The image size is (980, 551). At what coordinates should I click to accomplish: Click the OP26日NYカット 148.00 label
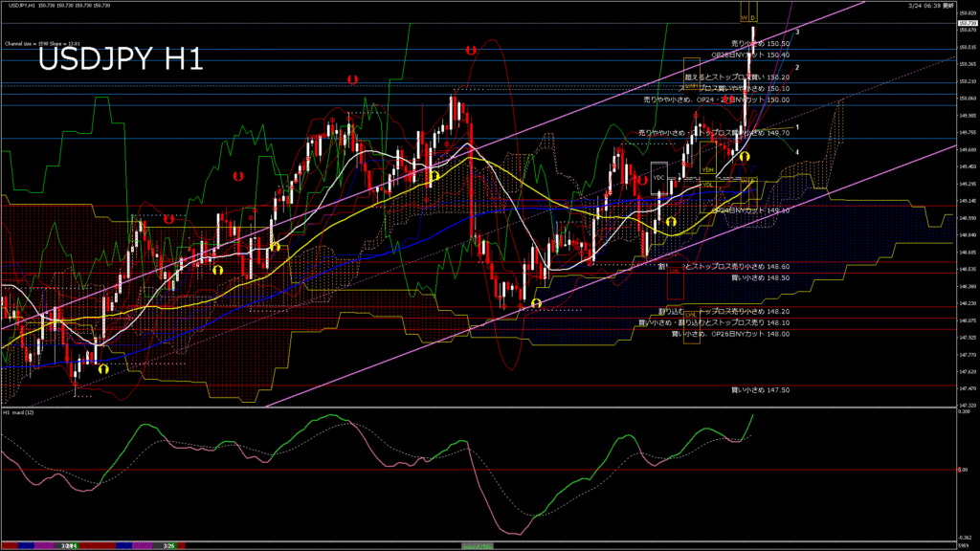730,334
